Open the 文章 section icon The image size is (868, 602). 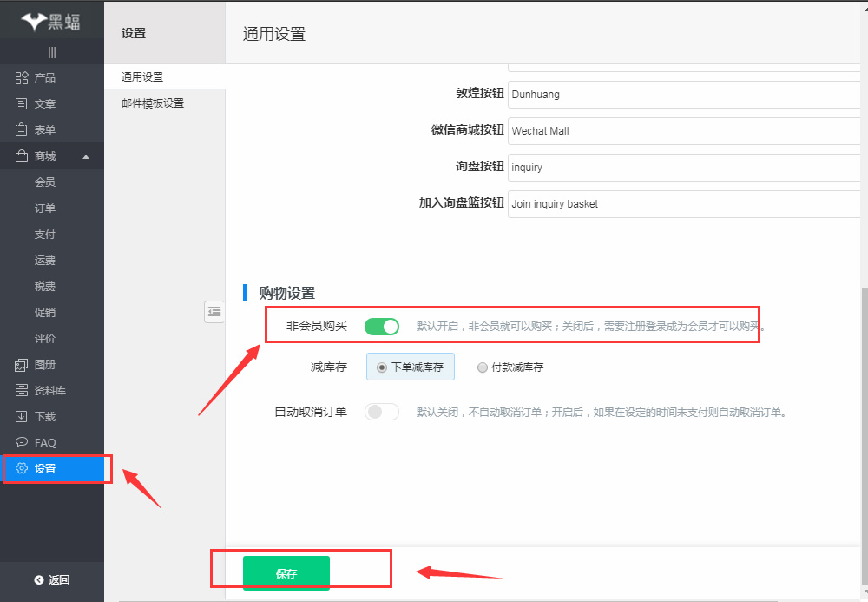pos(22,104)
